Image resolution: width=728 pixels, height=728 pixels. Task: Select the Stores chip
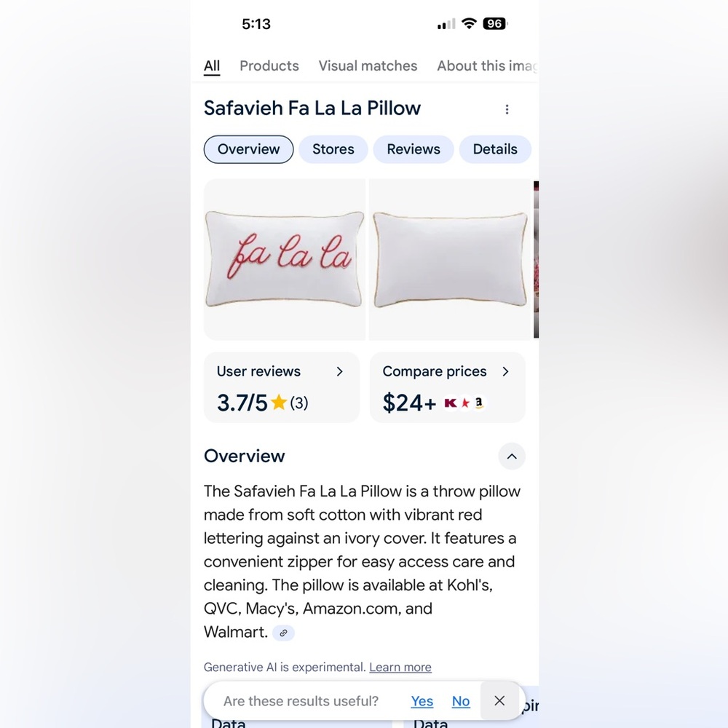[x=333, y=149]
